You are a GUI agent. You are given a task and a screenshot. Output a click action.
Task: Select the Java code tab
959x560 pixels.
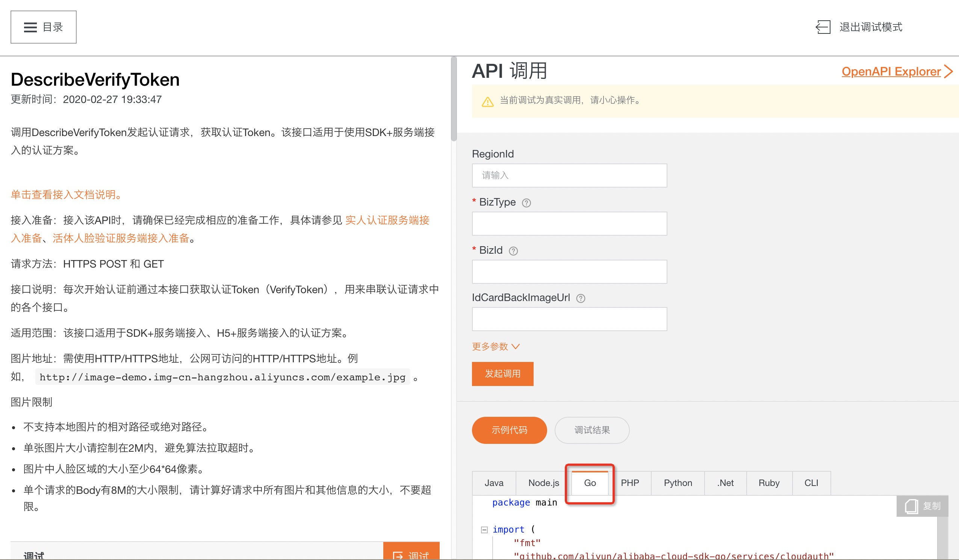(x=494, y=483)
